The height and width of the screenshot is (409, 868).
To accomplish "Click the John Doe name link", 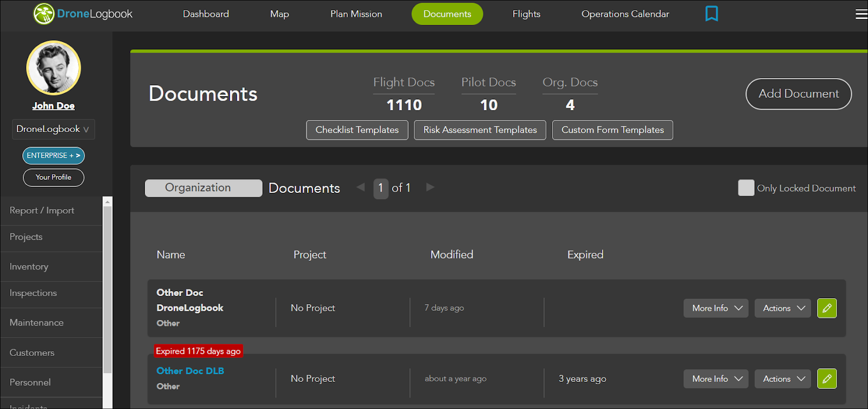I will (x=53, y=106).
